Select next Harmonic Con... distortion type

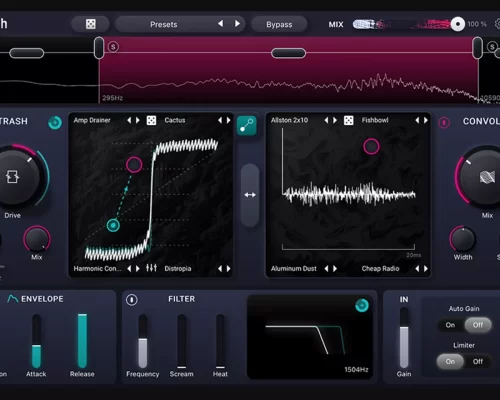tap(138, 268)
